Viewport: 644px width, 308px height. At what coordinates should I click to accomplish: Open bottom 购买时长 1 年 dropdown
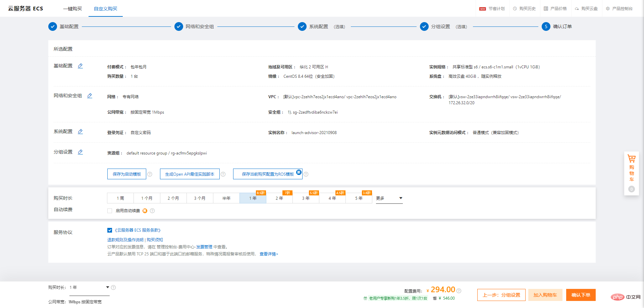(89, 288)
